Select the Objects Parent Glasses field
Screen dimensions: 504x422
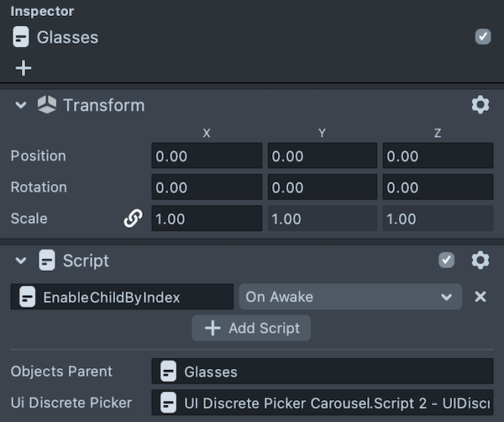point(323,372)
